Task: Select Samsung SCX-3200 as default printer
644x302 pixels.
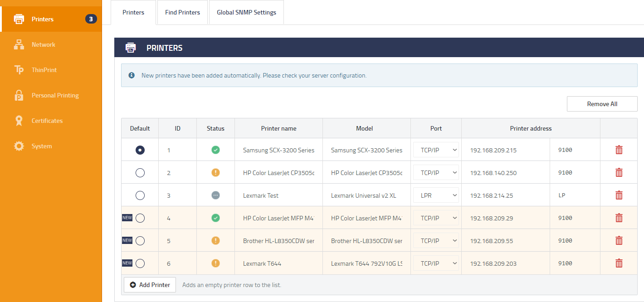Action: tap(140, 150)
